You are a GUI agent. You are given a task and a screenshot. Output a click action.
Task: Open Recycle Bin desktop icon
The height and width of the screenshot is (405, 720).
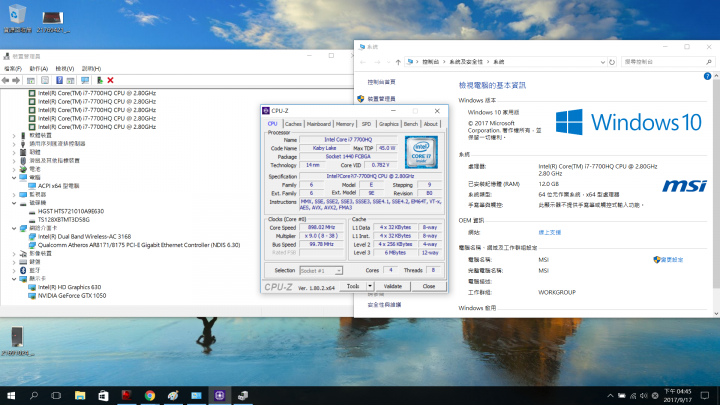[16, 19]
